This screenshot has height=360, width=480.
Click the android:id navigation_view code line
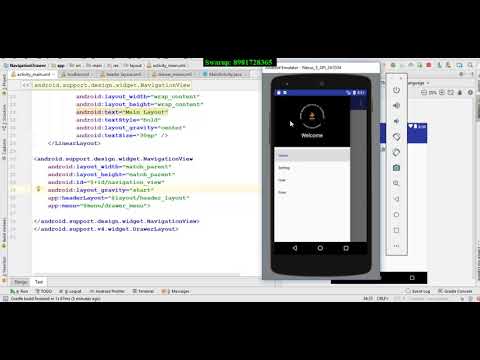106,182
